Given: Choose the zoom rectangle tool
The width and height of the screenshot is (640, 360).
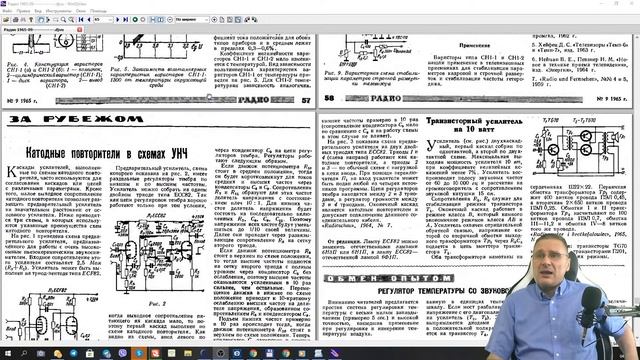Looking at the screenshot, I should click(56, 20).
